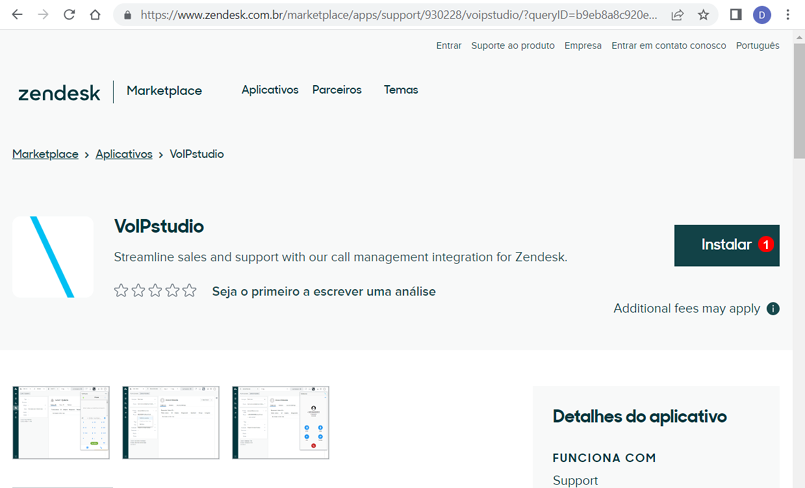Click the address bar URL field
Image resolution: width=805 pixels, height=488 pixels.
[398, 15]
